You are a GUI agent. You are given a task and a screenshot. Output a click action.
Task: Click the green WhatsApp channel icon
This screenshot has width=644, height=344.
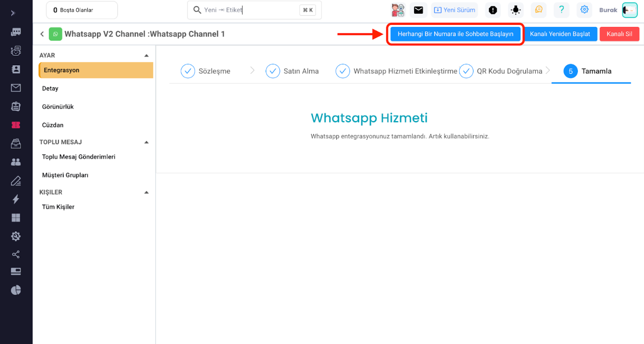pos(55,34)
